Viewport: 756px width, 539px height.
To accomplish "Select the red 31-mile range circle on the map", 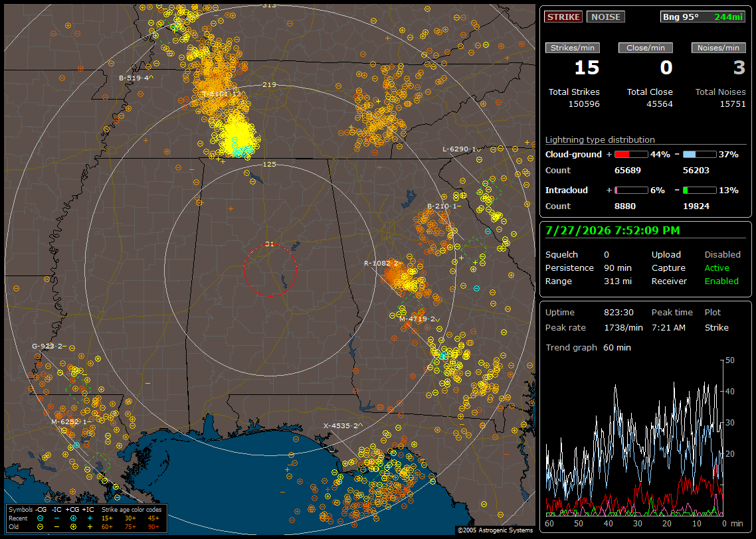I will pos(270,269).
